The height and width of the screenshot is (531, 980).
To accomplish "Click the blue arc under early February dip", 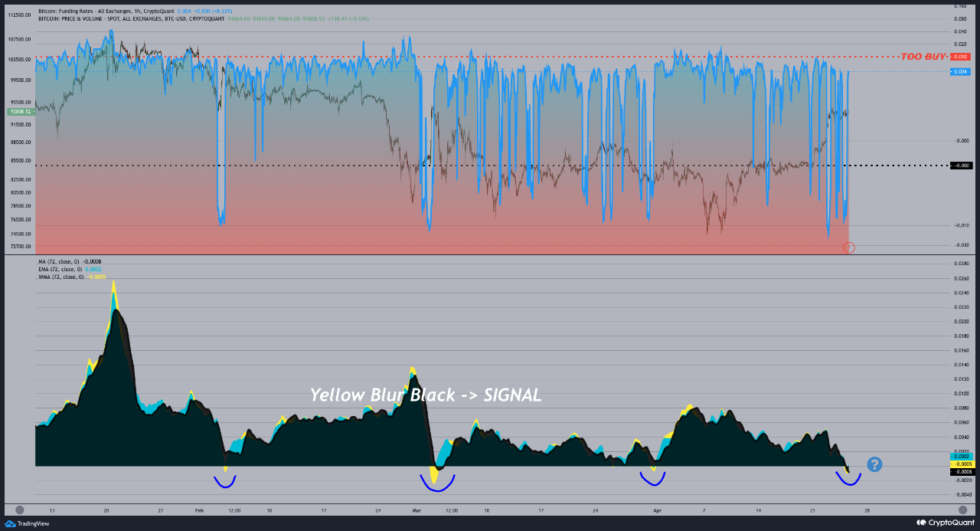I will pyautogui.click(x=224, y=482).
